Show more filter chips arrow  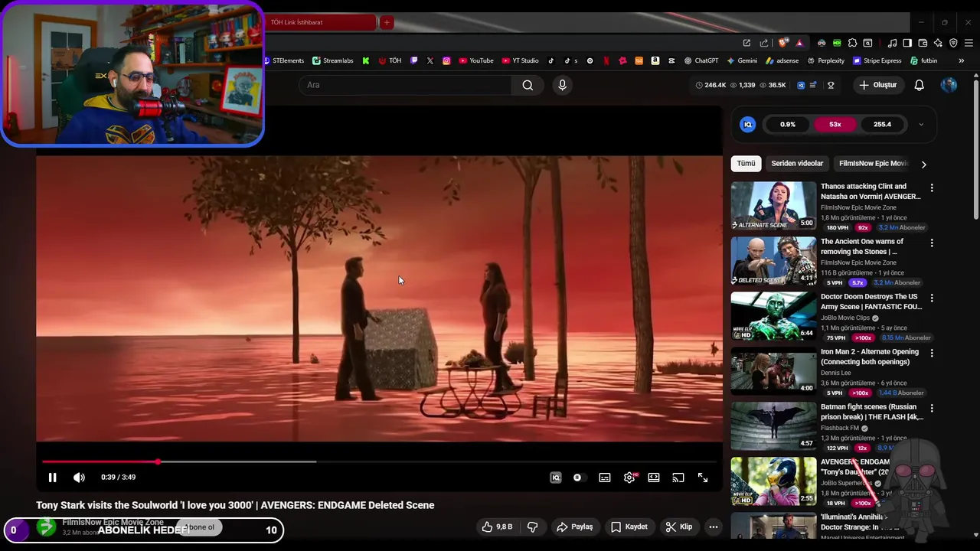[923, 164]
